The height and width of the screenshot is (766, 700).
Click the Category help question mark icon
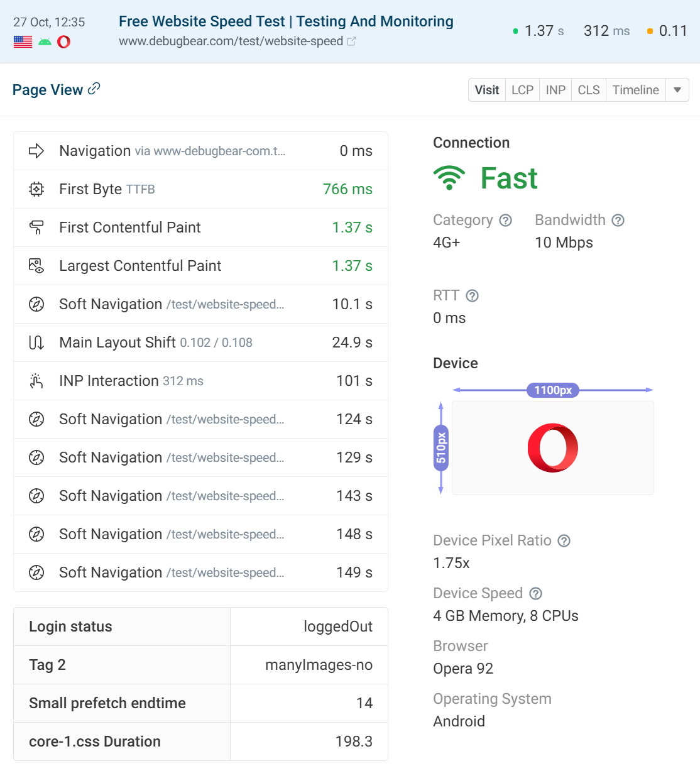[505, 221]
